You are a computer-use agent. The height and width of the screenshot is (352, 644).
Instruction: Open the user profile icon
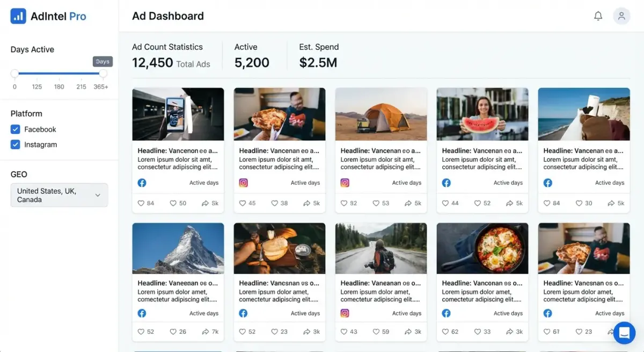coord(621,16)
